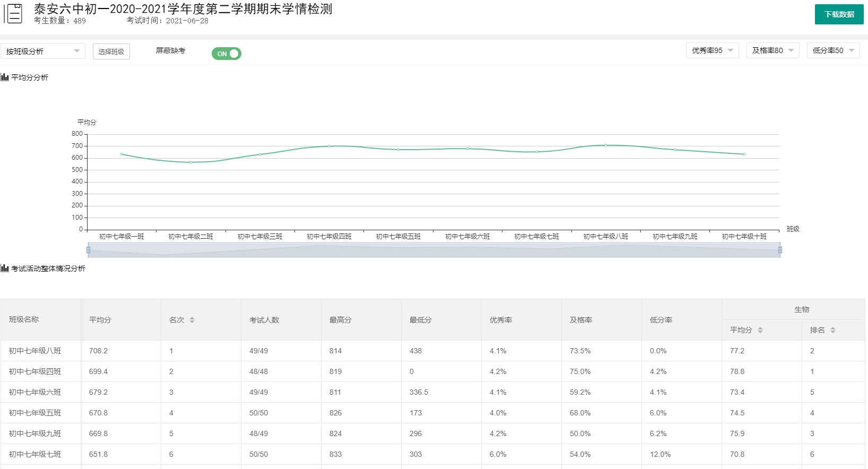Select the 初中七年级九班 table row name
The image size is (868, 469).
tap(35, 433)
